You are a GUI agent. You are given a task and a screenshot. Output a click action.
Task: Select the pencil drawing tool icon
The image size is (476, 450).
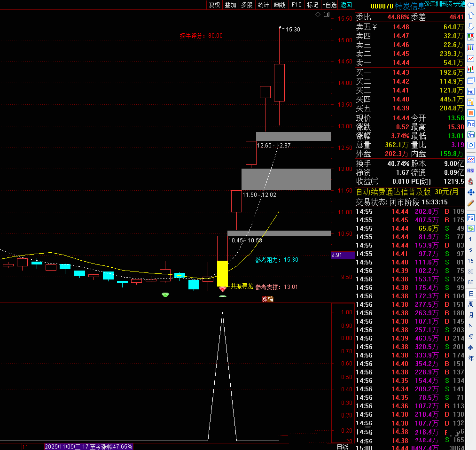tap(470, 203)
